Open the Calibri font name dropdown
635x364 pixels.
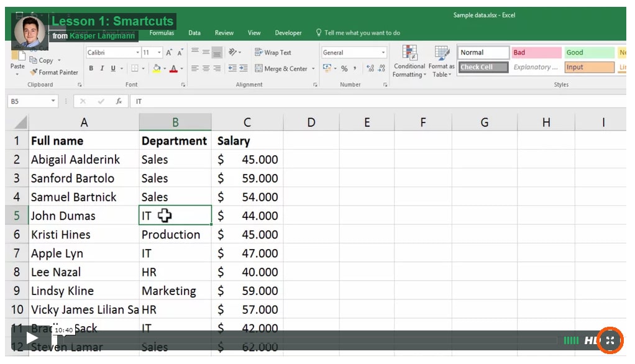pyautogui.click(x=138, y=53)
